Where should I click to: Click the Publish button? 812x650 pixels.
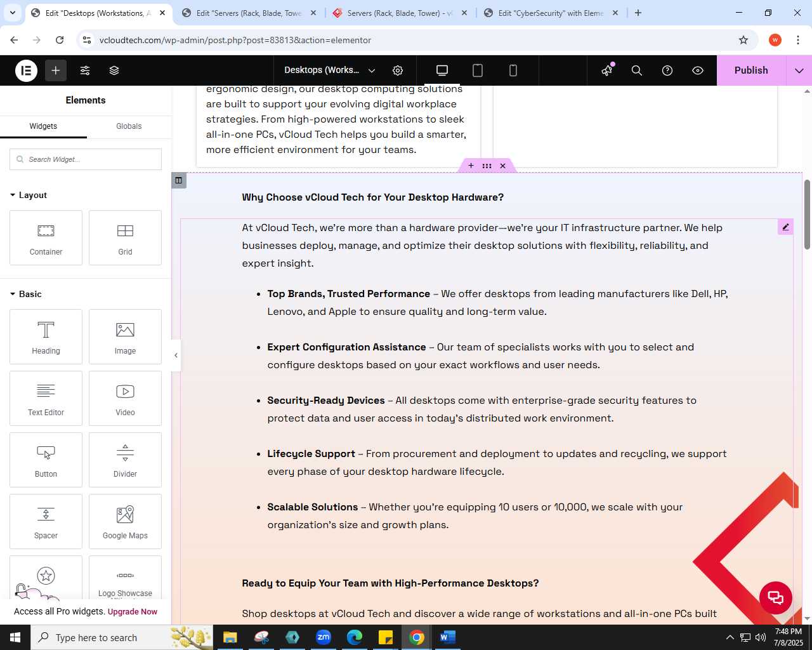tap(751, 70)
